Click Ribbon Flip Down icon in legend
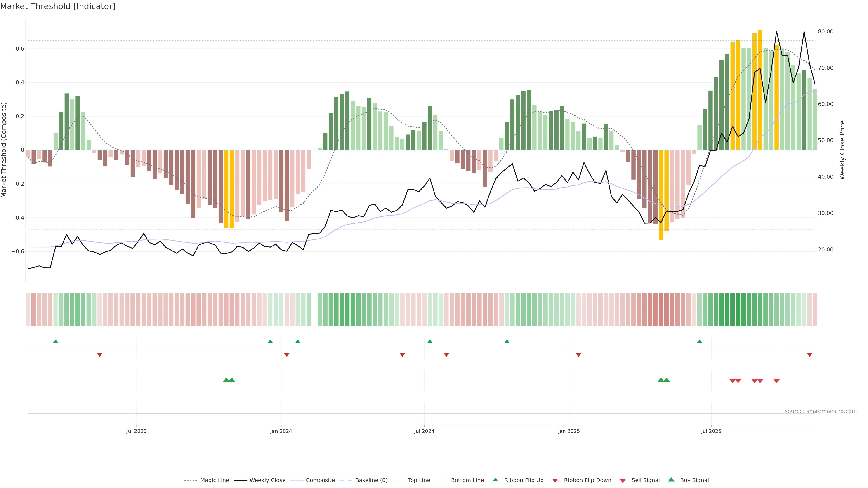Image resolution: width=868 pixels, height=488 pixels. click(x=555, y=481)
